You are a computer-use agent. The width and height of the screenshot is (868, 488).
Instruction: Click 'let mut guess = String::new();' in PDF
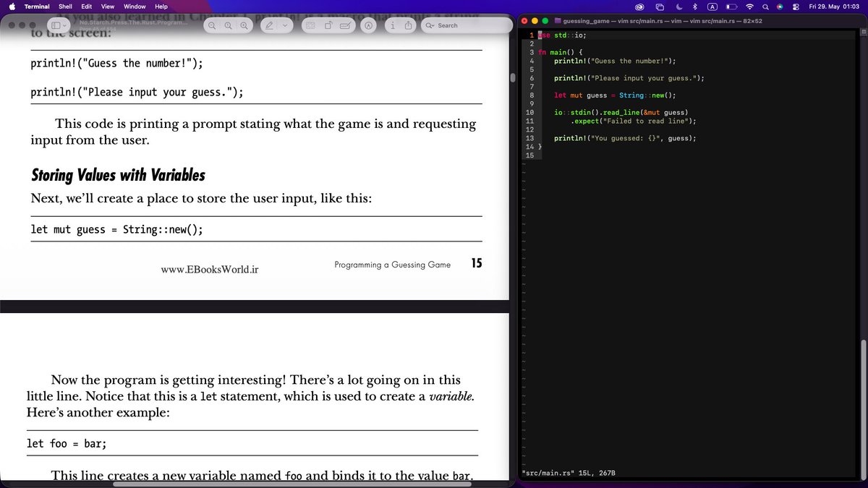click(x=116, y=229)
